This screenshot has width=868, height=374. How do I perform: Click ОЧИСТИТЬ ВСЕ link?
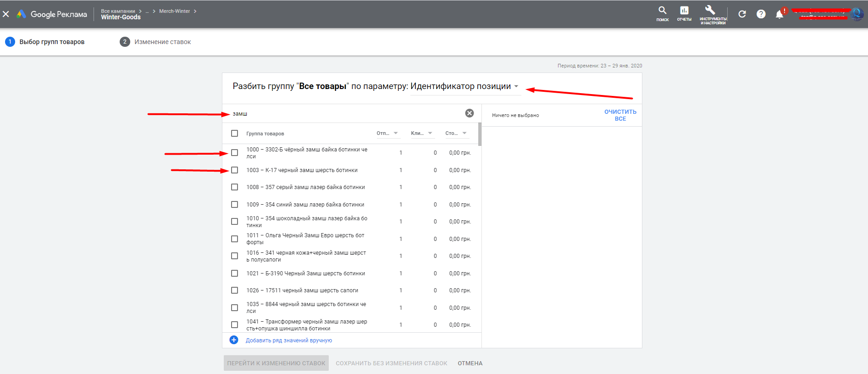point(620,115)
